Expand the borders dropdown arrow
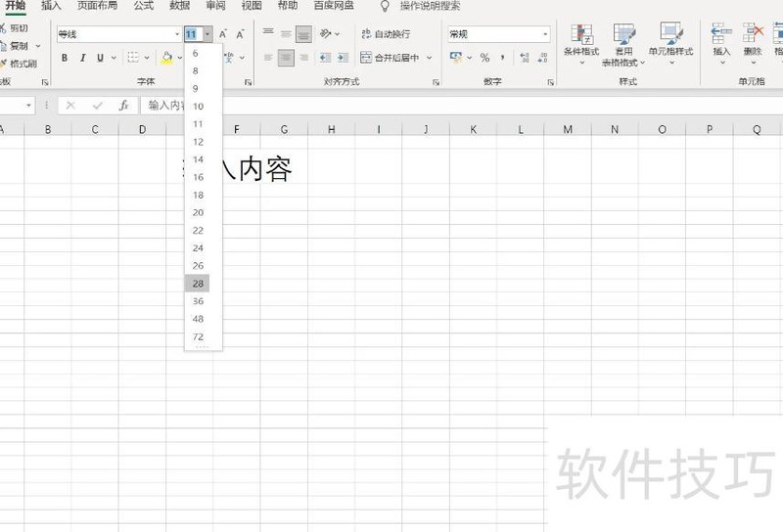This screenshot has width=783, height=532. point(147,58)
